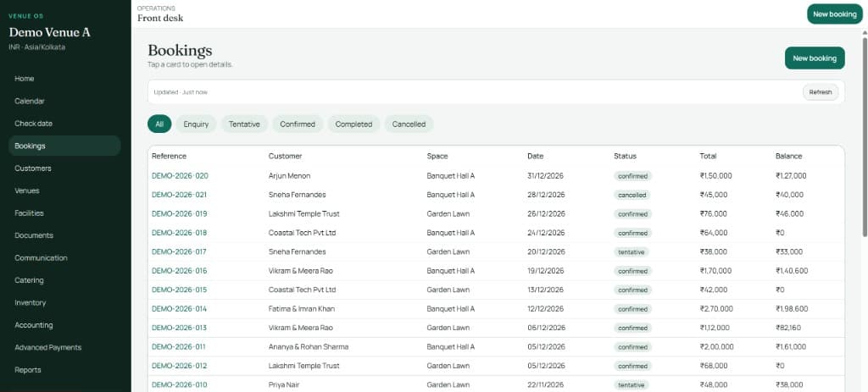Click total ₹1,50,000
Viewport: 868px width, 392px height.
(x=715, y=176)
